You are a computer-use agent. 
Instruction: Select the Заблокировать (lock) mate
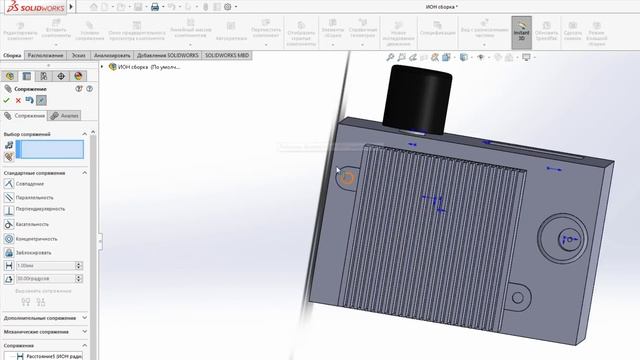27,253
